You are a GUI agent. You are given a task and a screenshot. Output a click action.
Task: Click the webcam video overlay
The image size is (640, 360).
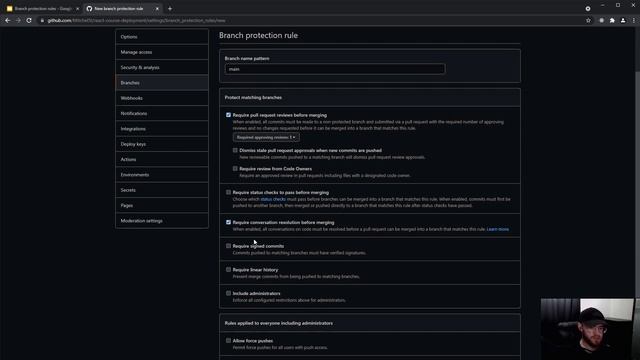pyautogui.click(x=588, y=329)
